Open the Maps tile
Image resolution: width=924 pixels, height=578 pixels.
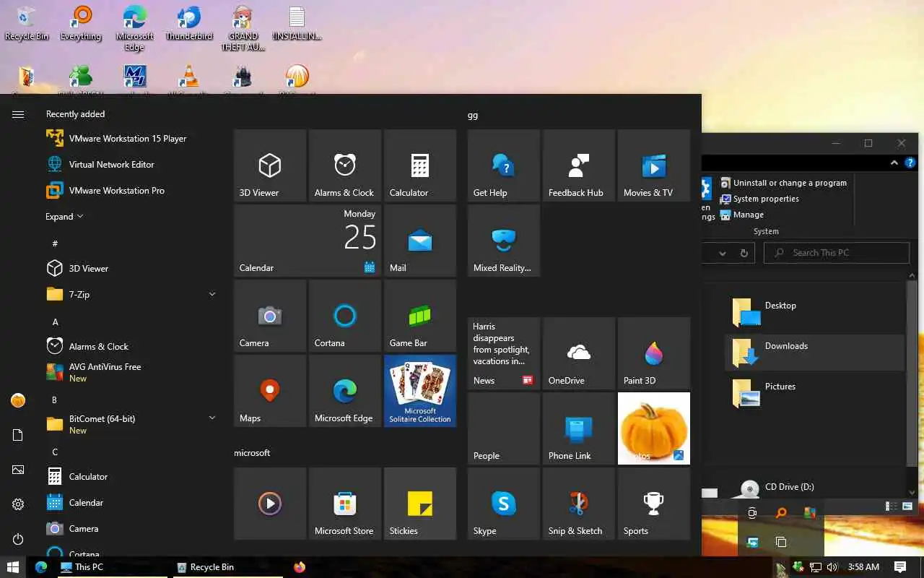pyautogui.click(x=270, y=391)
